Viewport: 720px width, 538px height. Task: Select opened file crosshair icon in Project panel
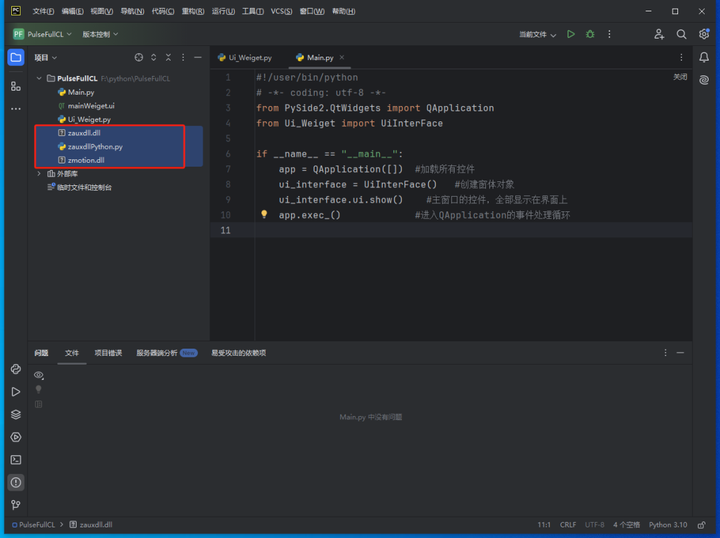click(139, 57)
